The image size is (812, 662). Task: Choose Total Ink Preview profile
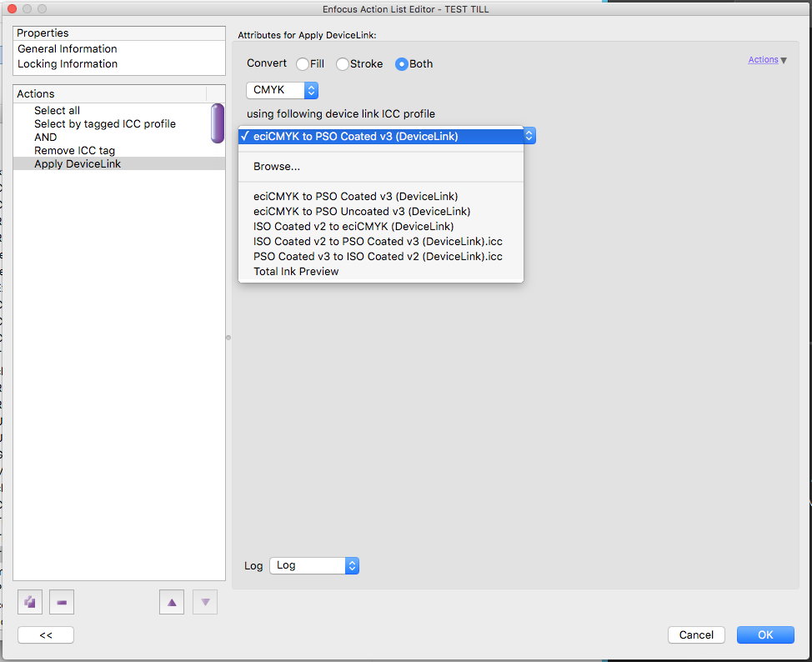click(381, 272)
